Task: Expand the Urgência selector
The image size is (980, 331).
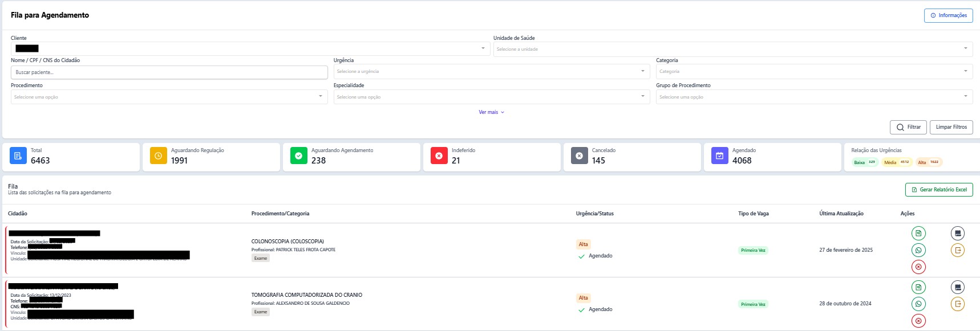Action: tap(492, 71)
